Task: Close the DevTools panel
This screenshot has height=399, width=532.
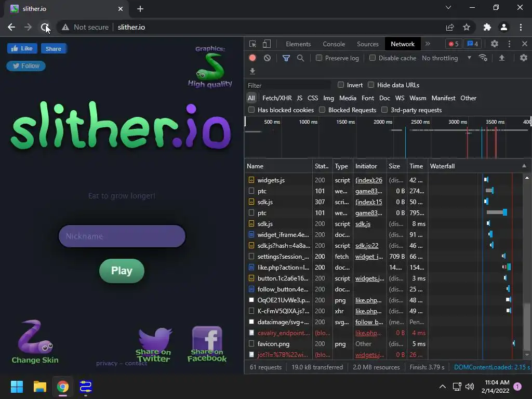Action: pyautogui.click(x=525, y=44)
